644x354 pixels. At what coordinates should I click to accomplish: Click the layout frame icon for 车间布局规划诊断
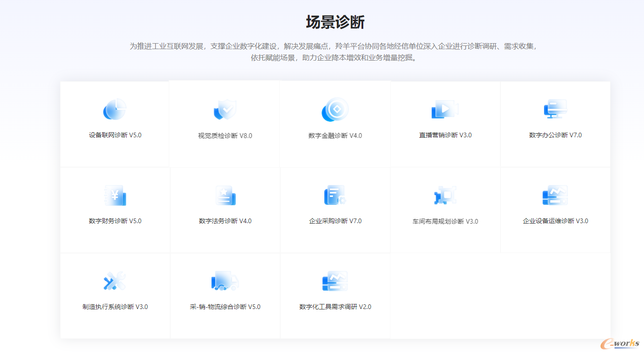coord(445,196)
